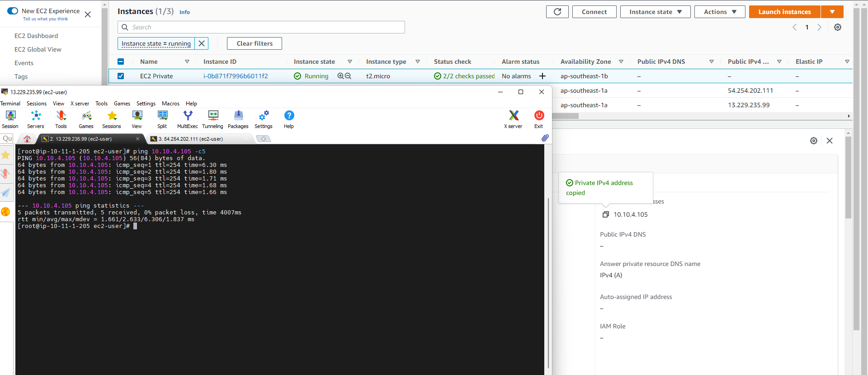Open the Macros menu
Image resolution: width=868 pixels, height=375 pixels.
pyautogui.click(x=171, y=104)
